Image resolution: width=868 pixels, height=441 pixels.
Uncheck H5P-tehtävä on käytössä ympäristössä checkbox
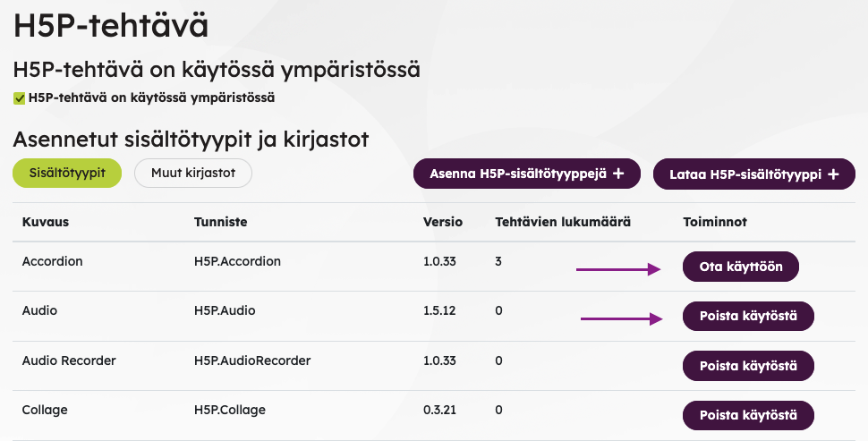(x=20, y=98)
